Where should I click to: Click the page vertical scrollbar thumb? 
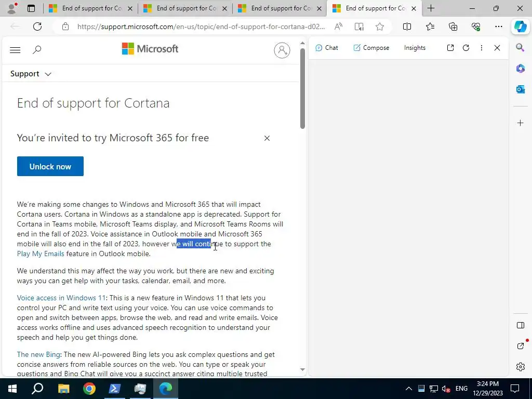tap(302, 88)
